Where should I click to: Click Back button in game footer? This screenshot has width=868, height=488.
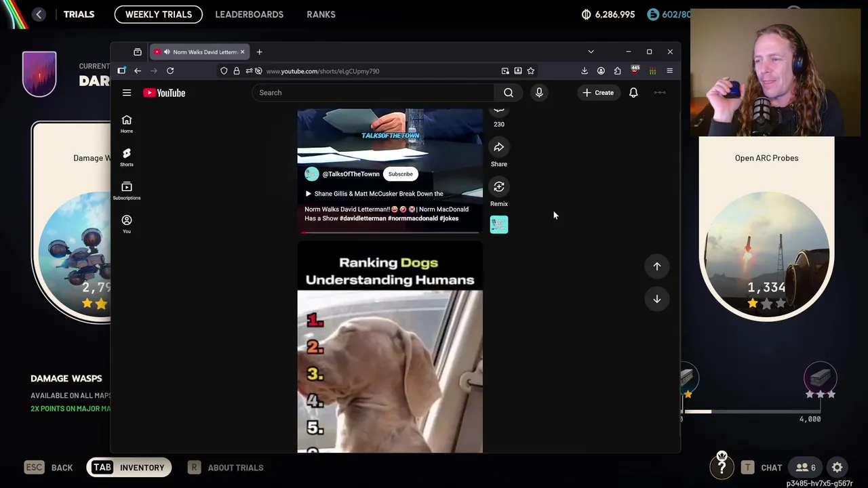pyautogui.click(x=49, y=468)
